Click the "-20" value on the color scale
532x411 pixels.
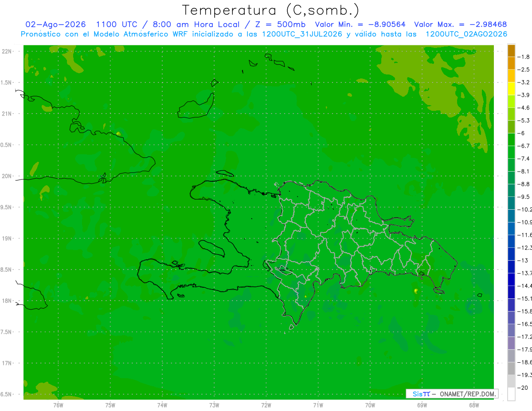(x=523, y=388)
